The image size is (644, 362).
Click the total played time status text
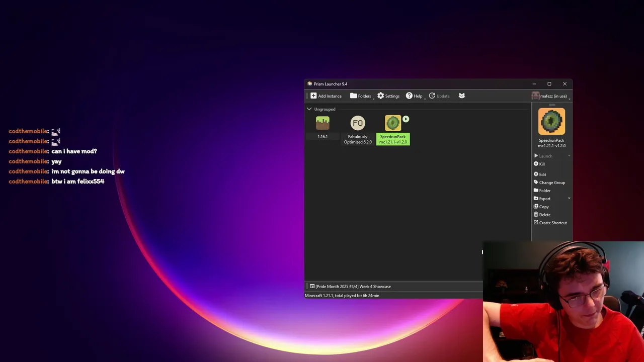pyautogui.click(x=342, y=296)
